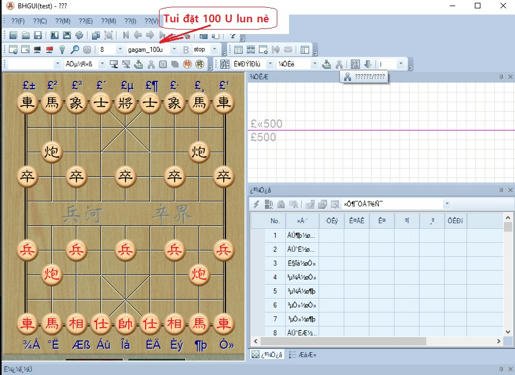The height and width of the screenshot is (375, 515).
Task: Click the right arrow next-move icon
Action: 150,35
